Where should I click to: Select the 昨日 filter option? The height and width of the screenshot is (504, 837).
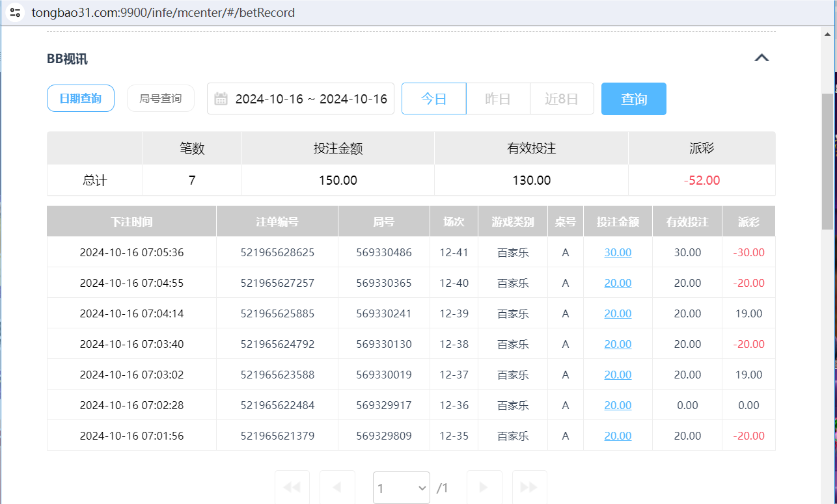pyautogui.click(x=497, y=98)
